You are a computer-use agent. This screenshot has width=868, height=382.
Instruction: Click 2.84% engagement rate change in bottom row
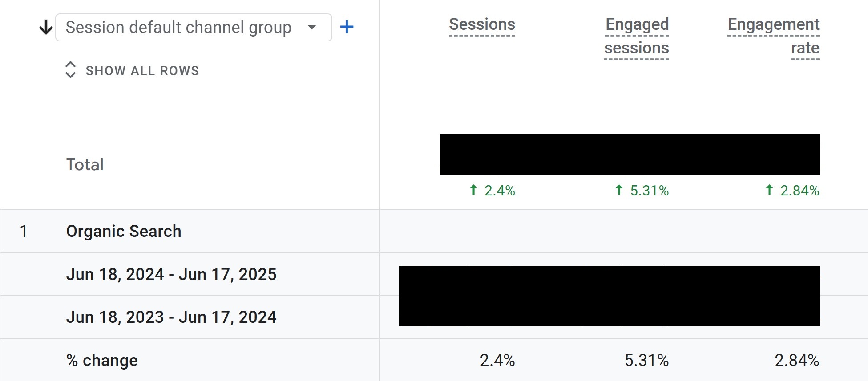(x=796, y=360)
